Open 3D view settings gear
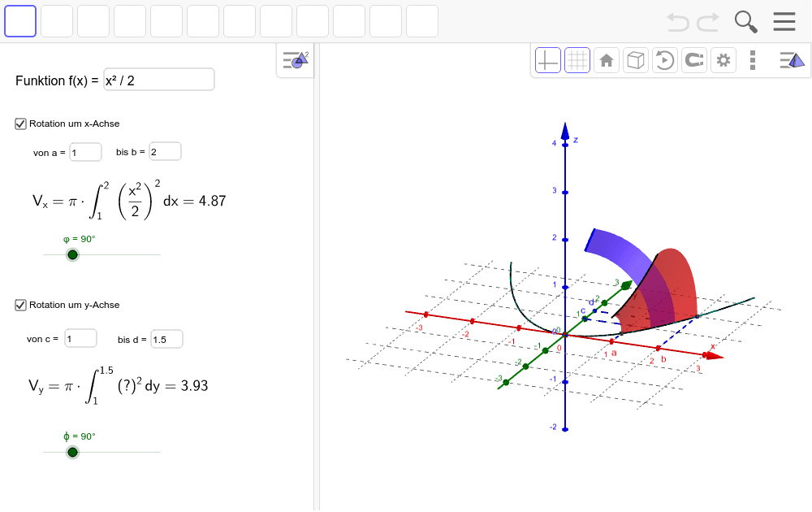 (723, 61)
